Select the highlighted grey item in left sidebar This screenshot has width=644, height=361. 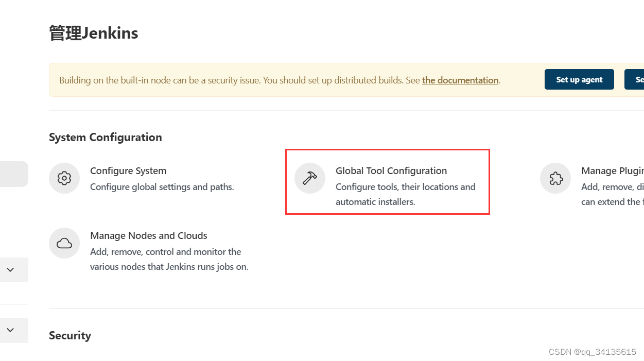click(x=13, y=174)
